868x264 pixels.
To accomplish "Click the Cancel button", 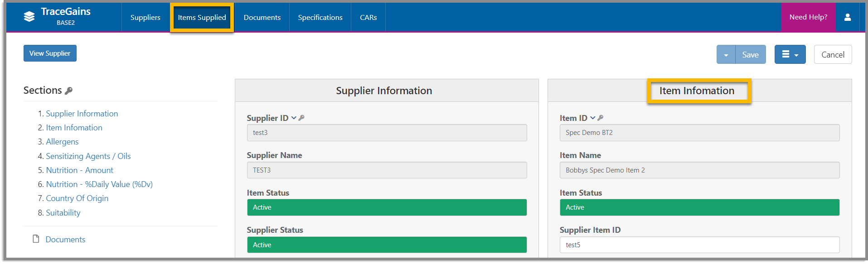I will coord(833,54).
